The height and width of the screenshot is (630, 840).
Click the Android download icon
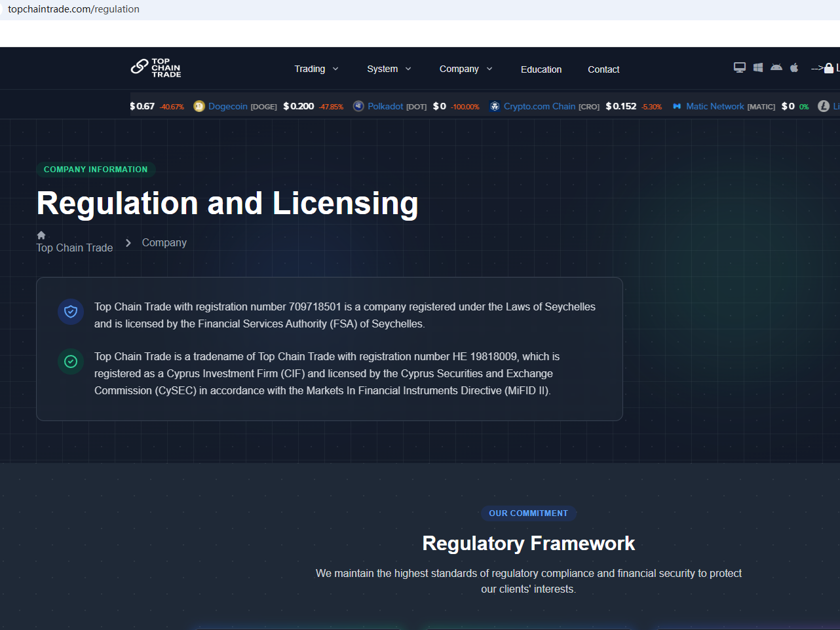776,67
